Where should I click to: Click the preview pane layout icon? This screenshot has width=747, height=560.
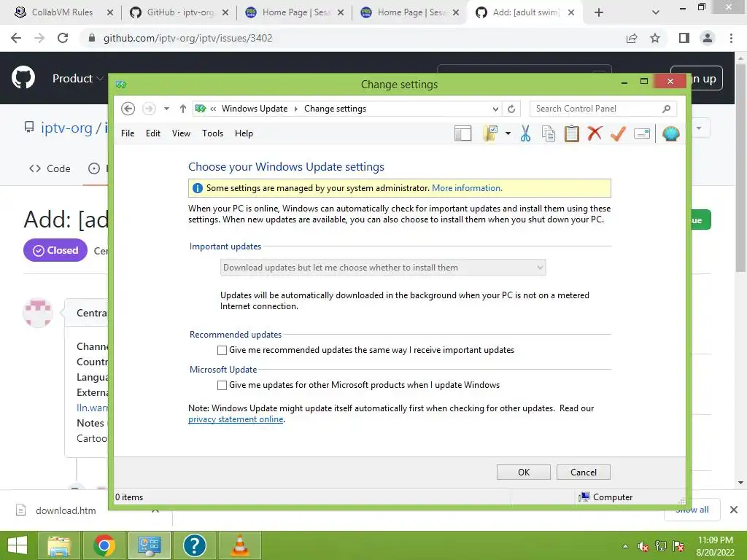point(462,134)
